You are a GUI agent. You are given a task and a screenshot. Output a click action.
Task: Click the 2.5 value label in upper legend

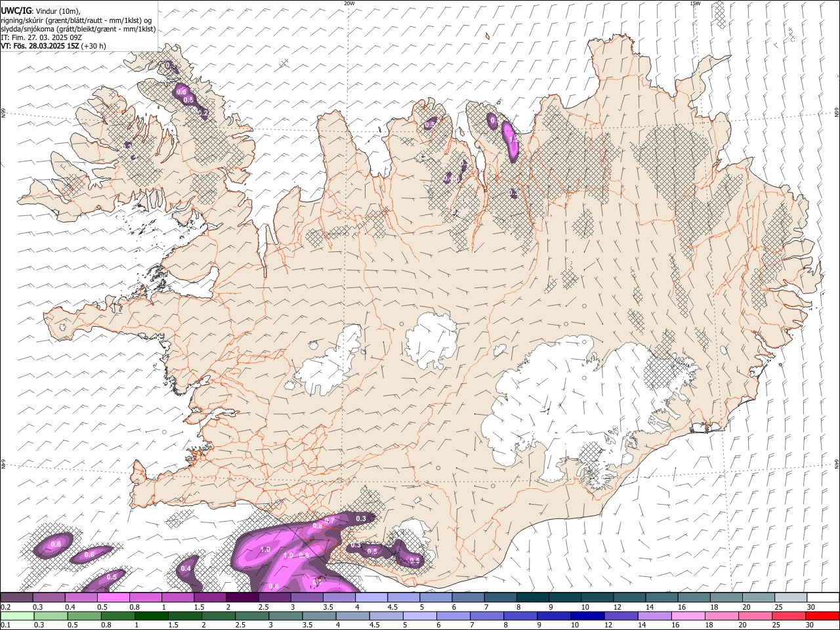(x=263, y=607)
